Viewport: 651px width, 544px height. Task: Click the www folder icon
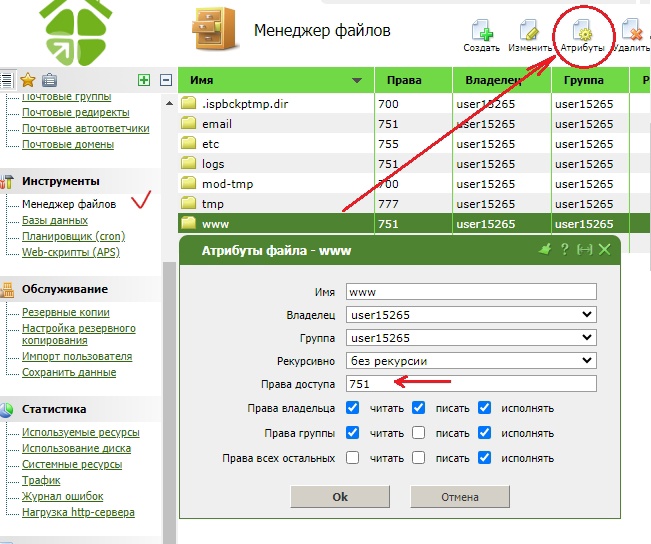click(188, 223)
